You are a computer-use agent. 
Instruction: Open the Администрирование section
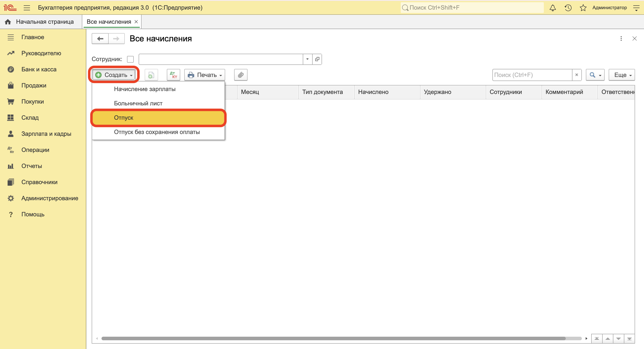pyautogui.click(x=43, y=198)
